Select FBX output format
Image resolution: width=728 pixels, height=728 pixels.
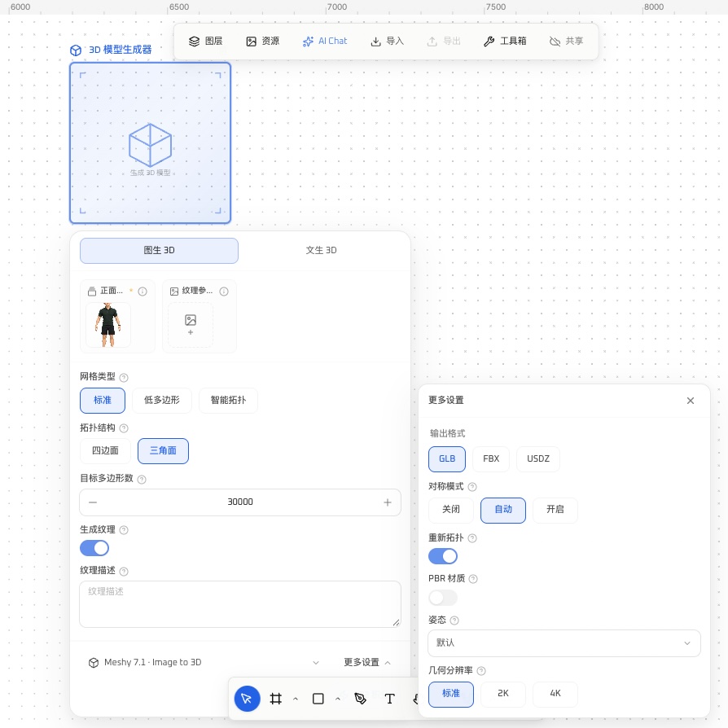[491, 459]
